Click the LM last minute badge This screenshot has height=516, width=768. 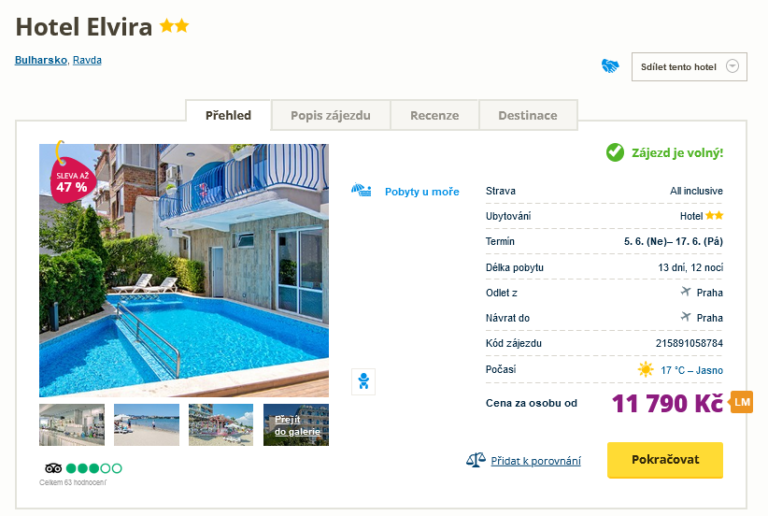pyautogui.click(x=742, y=402)
